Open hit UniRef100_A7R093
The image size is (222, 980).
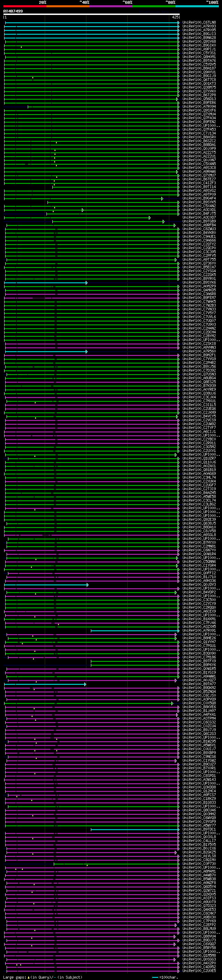tap(199, 26)
